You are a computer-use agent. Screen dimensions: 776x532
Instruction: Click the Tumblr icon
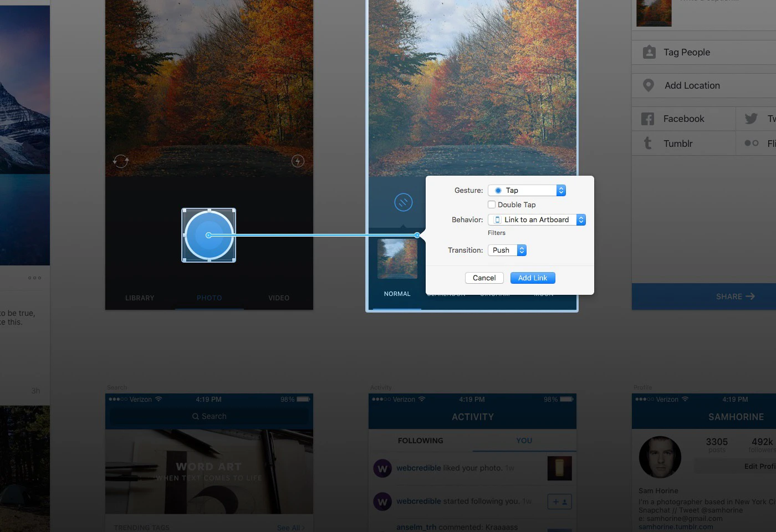click(647, 143)
